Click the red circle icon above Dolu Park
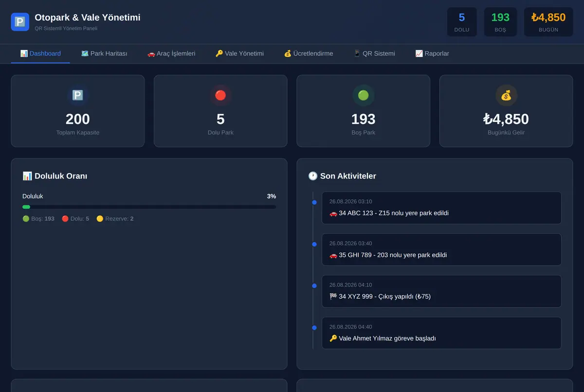Screen dimensions: 584x392 coord(220,95)
